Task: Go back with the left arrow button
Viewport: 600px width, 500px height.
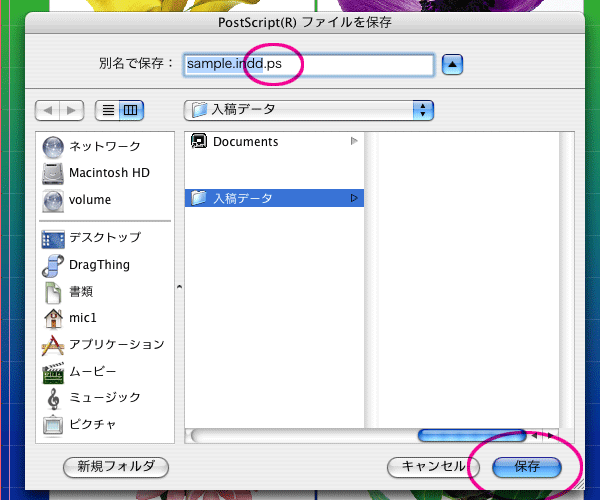Action: click(47, 111)
